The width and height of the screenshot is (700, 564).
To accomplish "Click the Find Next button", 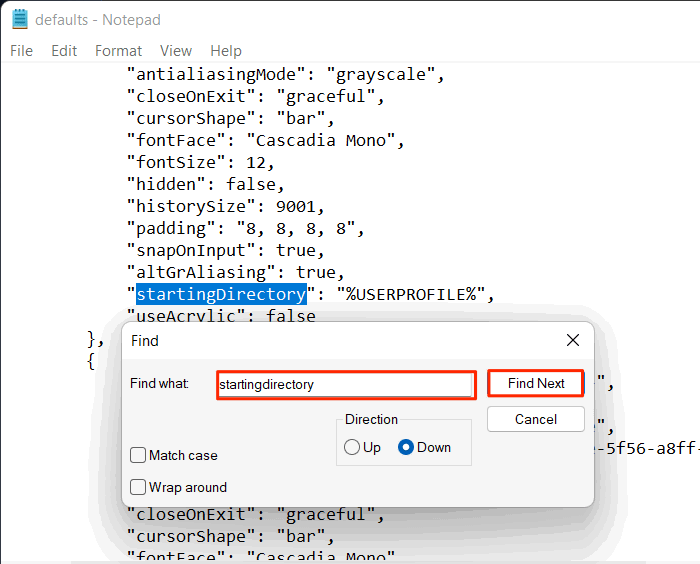I will (x=536, y=383).
